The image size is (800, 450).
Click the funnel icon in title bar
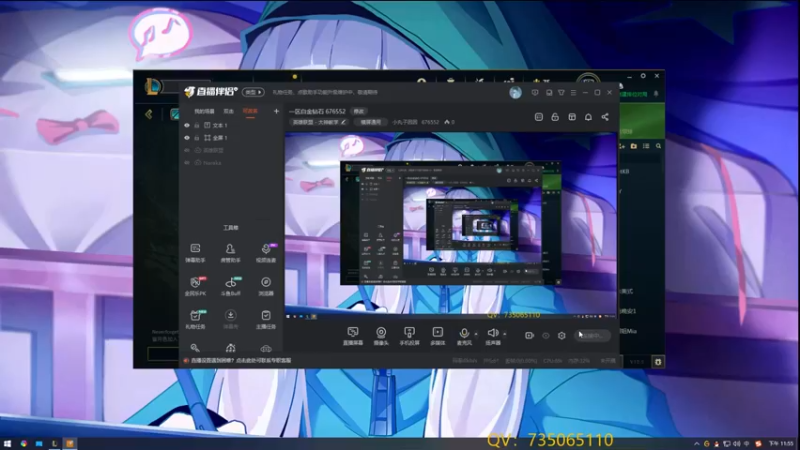click(561, 93)
